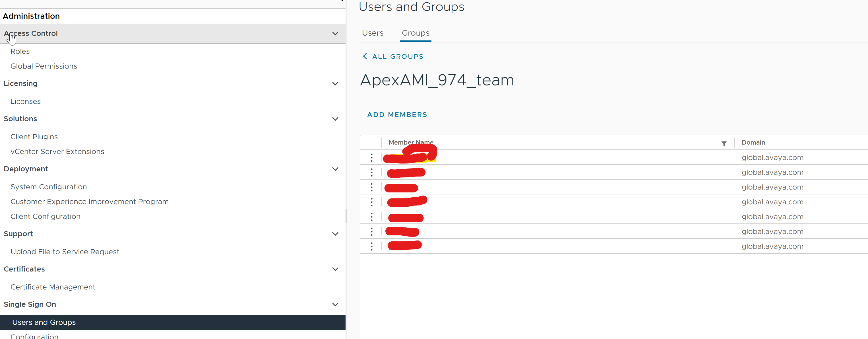This screenshot has height=339, width=868.
Task: Select Global Permissions in sidebar
Action: 44,66
